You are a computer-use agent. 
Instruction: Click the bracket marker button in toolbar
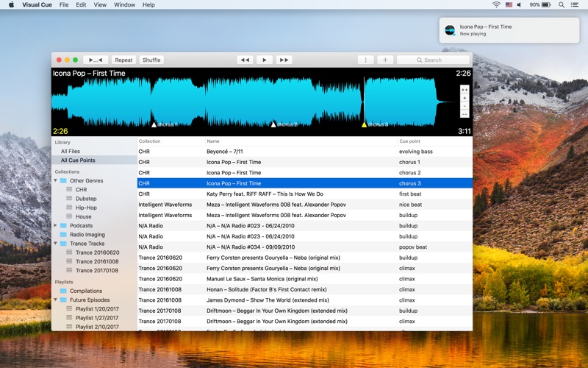coord(365,60)
